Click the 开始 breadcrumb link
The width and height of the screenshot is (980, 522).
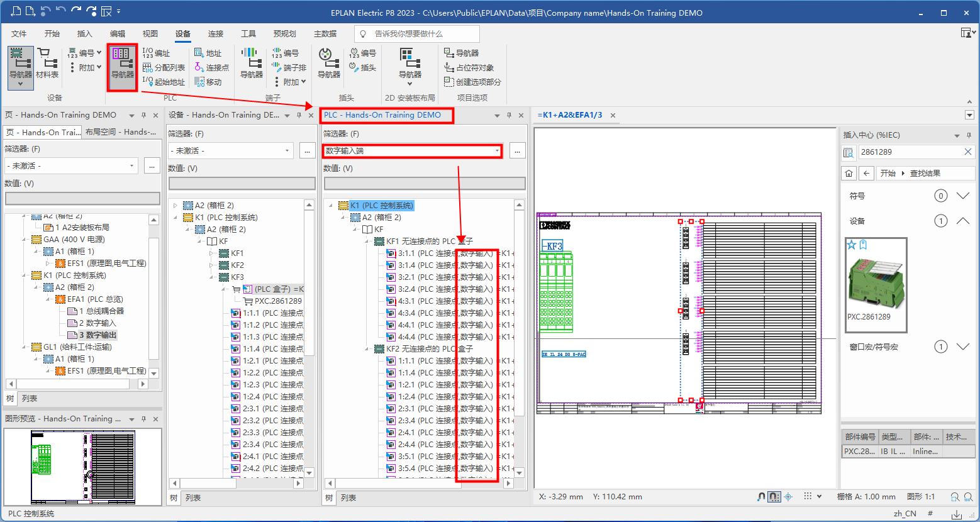point(888,173)
